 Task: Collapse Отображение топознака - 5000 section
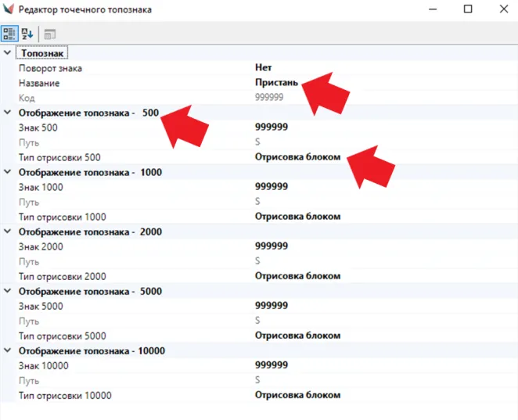(8, 291)
